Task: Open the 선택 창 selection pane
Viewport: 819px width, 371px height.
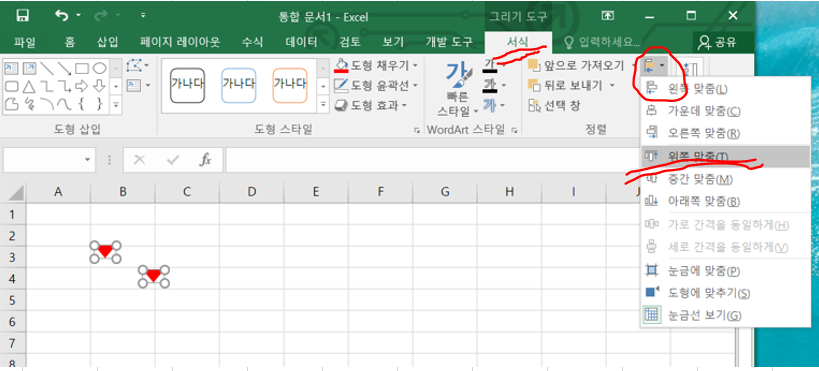Action: tap(554, 105)
